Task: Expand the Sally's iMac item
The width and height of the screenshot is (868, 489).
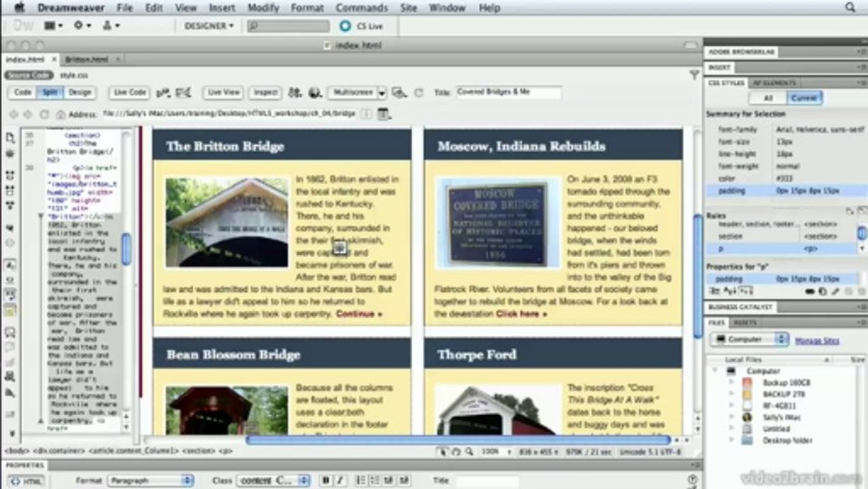Action: coord(731,417)
